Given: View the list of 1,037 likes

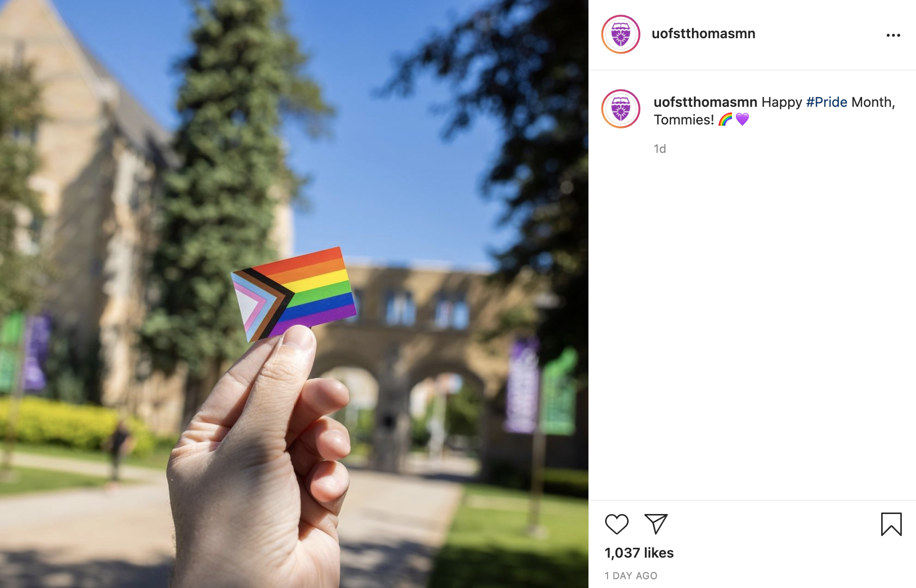Looking at the screenshot, I should pyautogui.click(x=639, y=553).
